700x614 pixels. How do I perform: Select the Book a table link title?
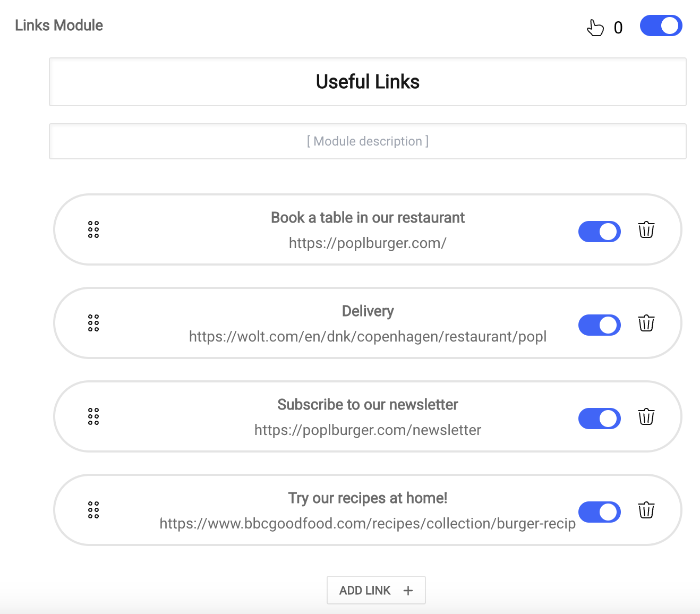pyautogui.click(x=368, y=218)
